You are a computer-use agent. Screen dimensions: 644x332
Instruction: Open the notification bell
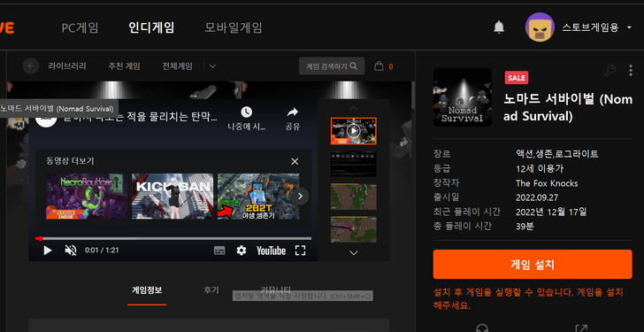coord(499,27)
